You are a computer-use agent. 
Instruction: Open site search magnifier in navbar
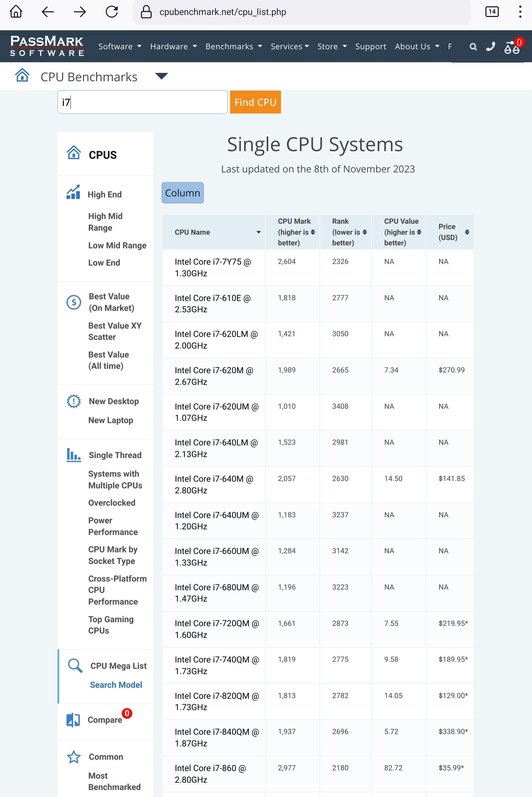point(473,47)
